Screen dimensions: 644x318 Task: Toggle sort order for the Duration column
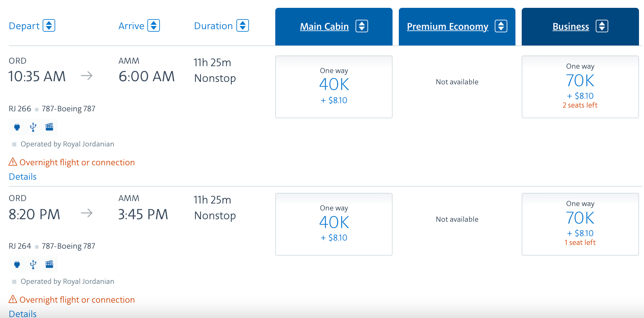(242, 25)
